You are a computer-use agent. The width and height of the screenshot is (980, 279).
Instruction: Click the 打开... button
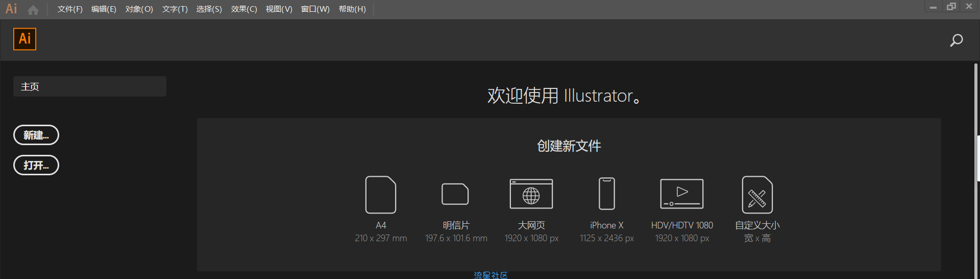pos(36,165)
